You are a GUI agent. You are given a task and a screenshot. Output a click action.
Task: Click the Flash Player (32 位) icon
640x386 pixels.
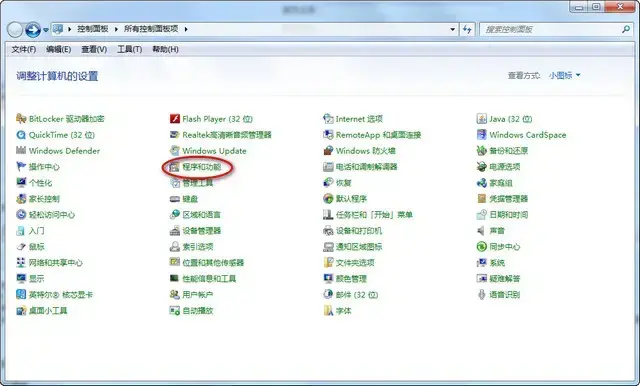pyautogui.click(x=175, y=119)
